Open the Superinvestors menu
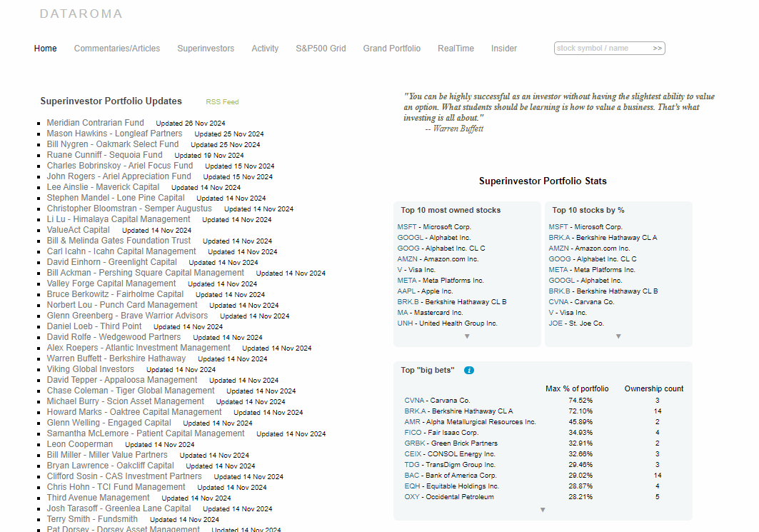Viewport: 759px width, 532px height. (206, 49)
